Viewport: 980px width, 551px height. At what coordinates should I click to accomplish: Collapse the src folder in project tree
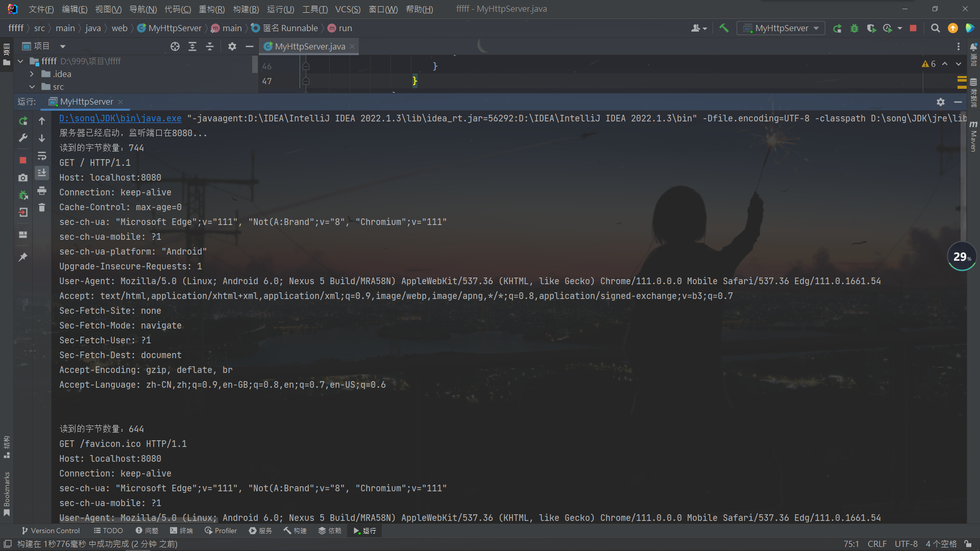click(32, 87)
